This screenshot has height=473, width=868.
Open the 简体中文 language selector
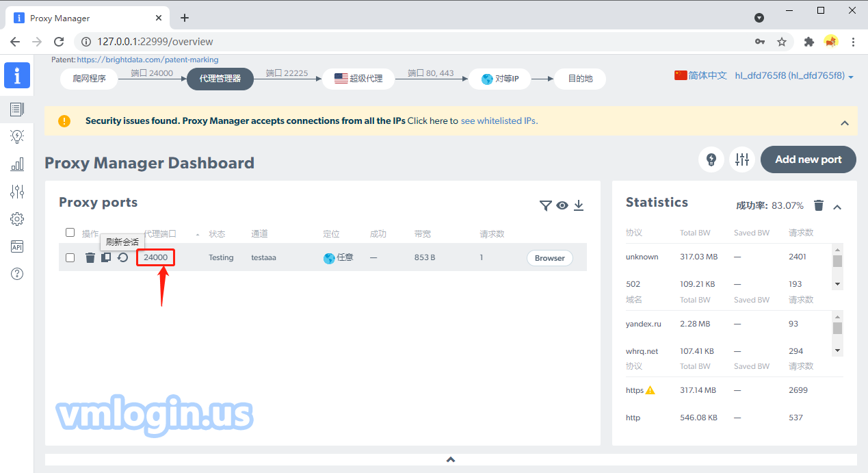(x=700, y=76)
